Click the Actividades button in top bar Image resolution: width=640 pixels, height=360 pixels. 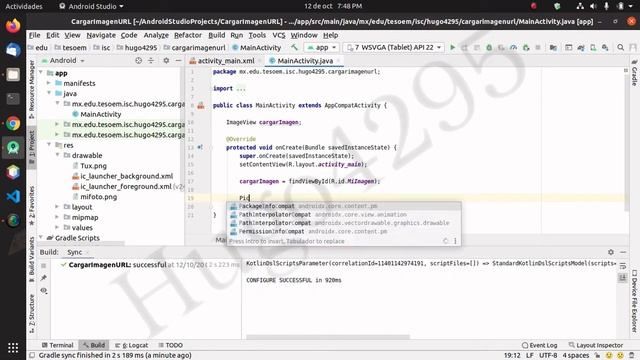pyautogui.click(x=24, y=6)
